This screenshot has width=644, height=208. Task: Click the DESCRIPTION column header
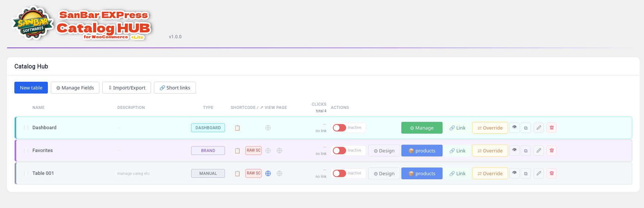(x=131, y=107)
